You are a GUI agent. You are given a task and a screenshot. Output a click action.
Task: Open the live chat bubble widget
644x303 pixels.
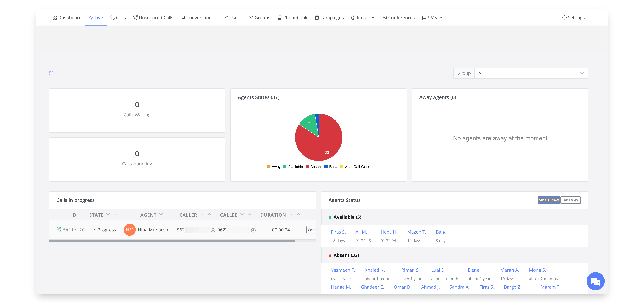tap(595, 281)
